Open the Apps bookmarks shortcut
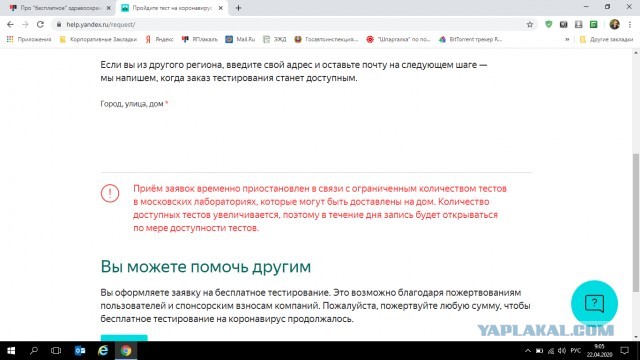Image resolution: width=640 pixels, height=360 pixels. (29, 39)
